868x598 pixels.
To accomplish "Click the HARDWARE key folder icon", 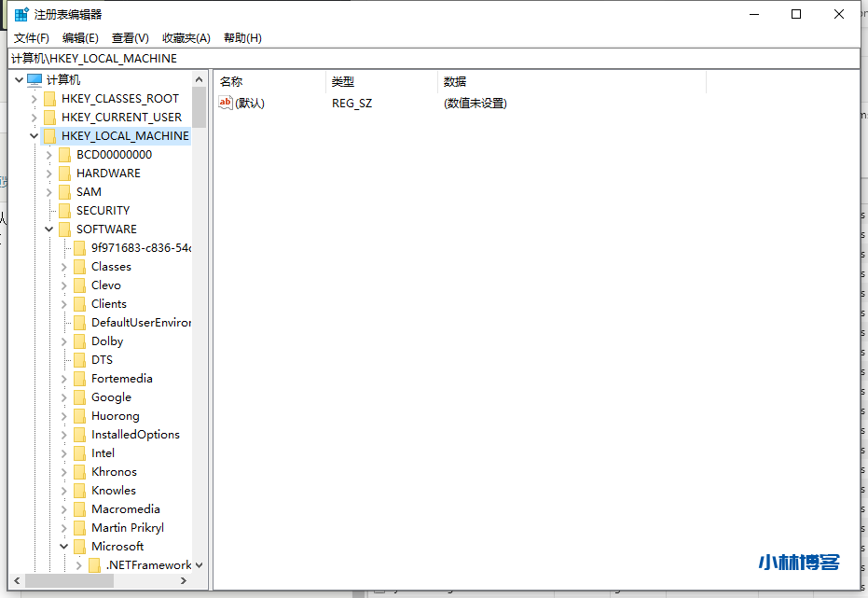I will point(64,174).
